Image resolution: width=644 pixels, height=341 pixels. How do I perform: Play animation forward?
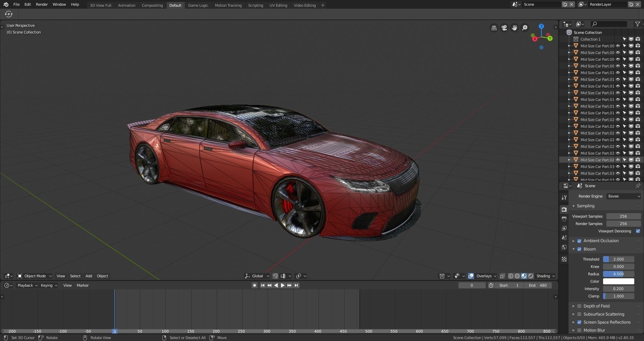pos(282,285)
